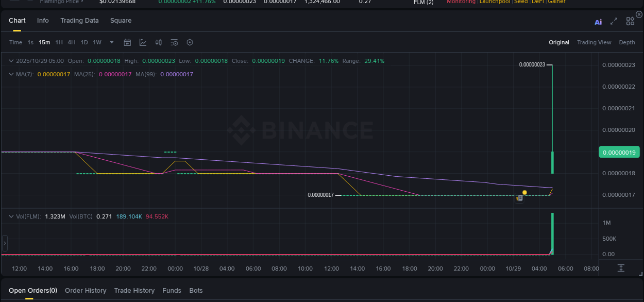Expand chart to full screen

click(613, 21)
